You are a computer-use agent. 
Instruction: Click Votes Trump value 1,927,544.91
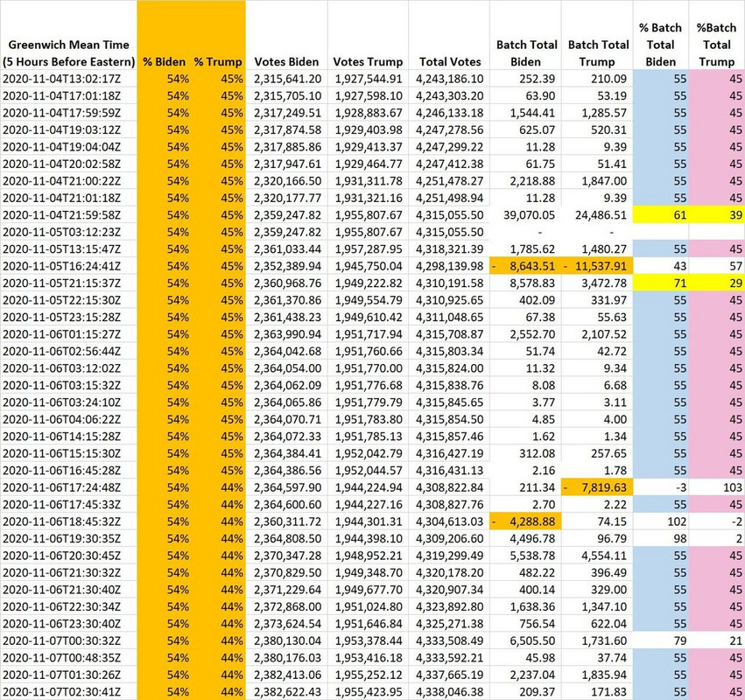point(369,79)
